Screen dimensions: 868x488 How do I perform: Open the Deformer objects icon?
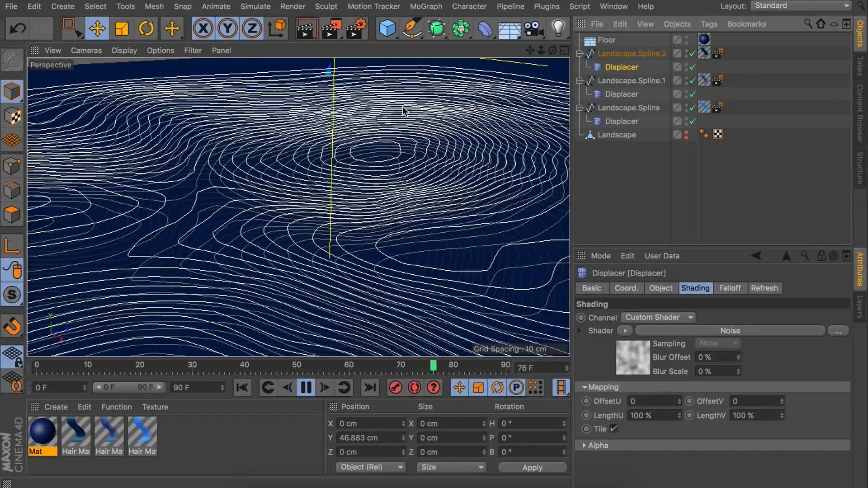(485, 29)
